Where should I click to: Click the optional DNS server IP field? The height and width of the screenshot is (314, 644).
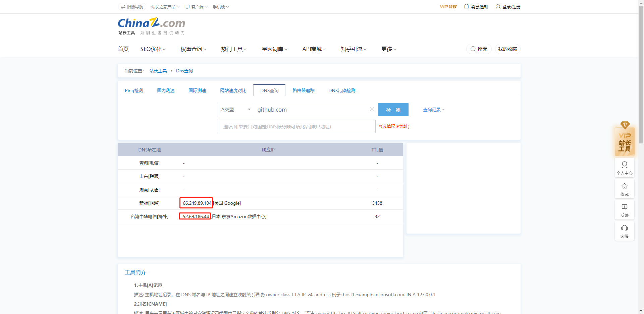[x=297, y=126]
